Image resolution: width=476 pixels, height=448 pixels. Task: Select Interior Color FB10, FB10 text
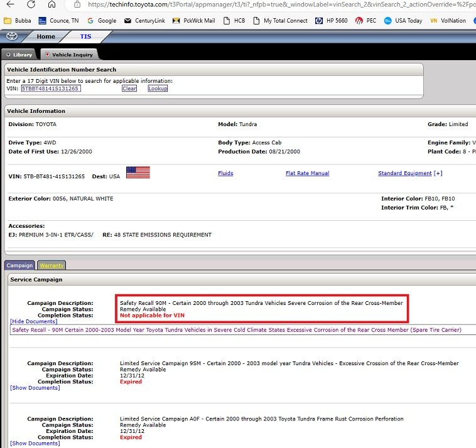(x=440, y=198)
